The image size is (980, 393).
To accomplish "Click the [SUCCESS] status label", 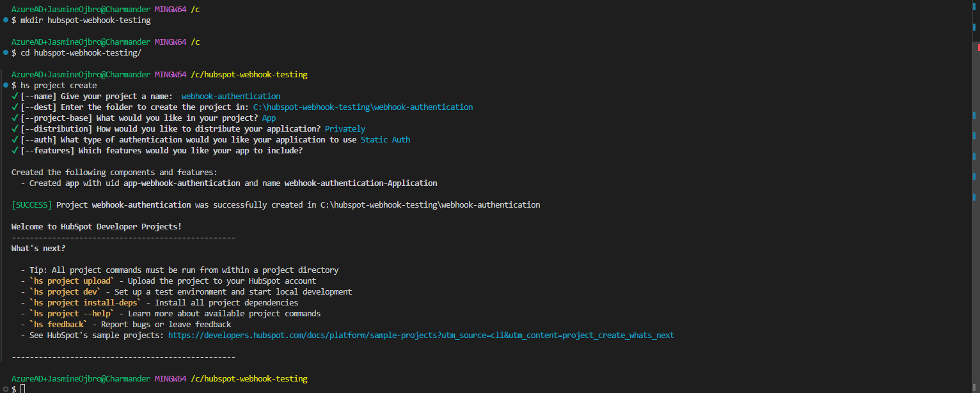I will [x=31, y=204].
